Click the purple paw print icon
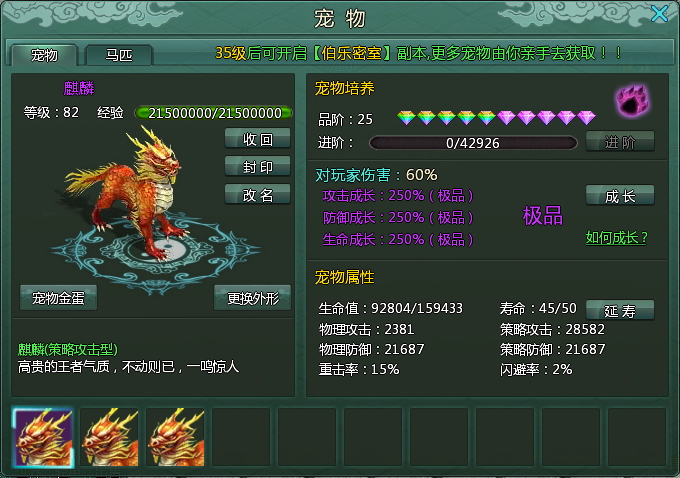This screenshot has height=478, width=680. tap(633, 100)
